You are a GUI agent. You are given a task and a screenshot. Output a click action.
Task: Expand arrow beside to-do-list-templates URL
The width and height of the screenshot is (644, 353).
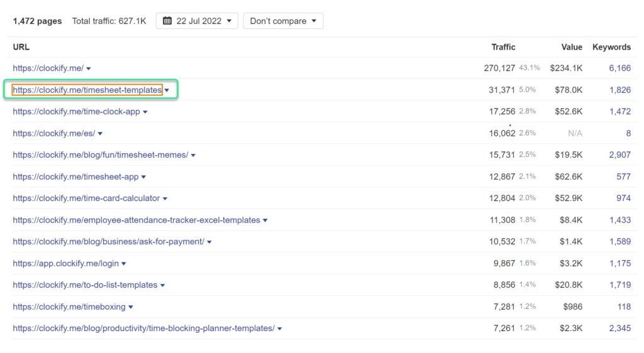pos(162,285)
